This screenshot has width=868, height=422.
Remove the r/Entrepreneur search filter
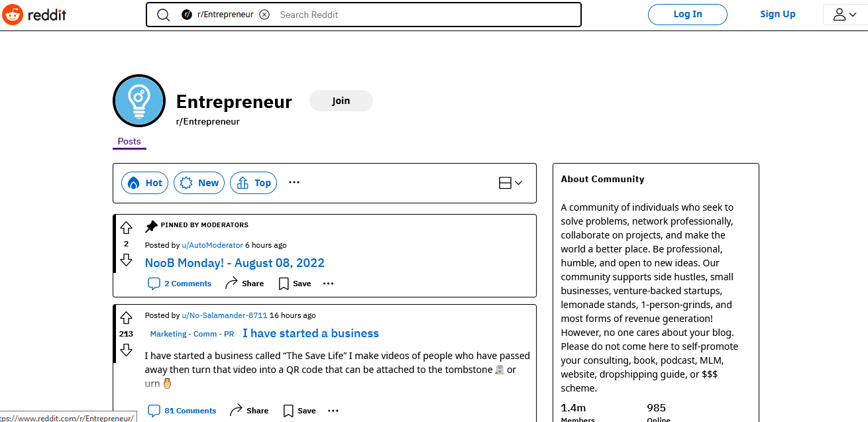pos(264,15)
